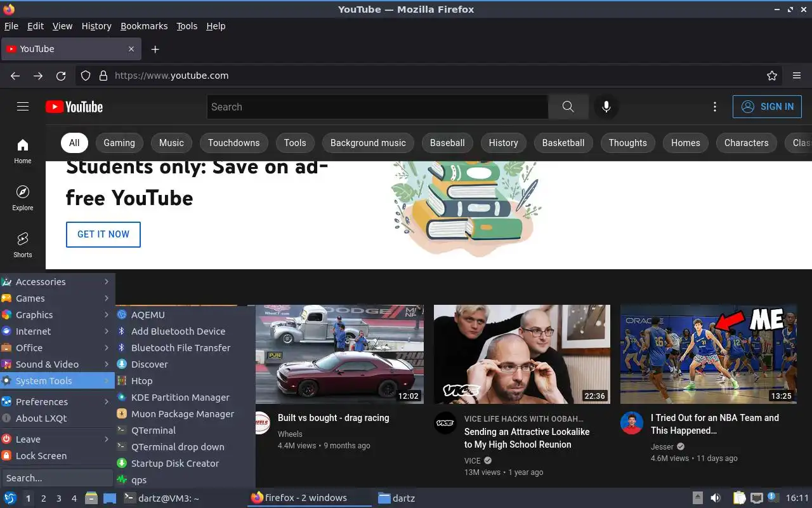Screen dimensions: 812x508
Task: Click the clipboard tray icon
Action: pos(739,498)
